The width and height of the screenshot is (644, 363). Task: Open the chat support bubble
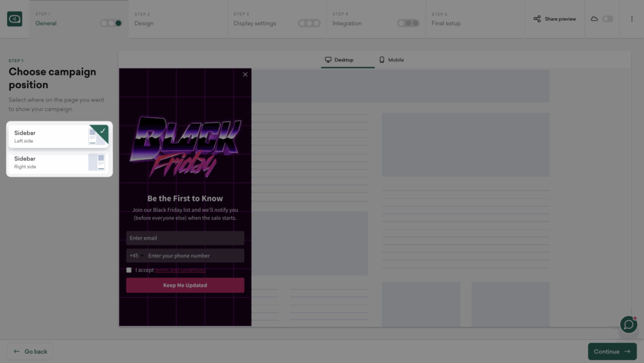(628, 325)
